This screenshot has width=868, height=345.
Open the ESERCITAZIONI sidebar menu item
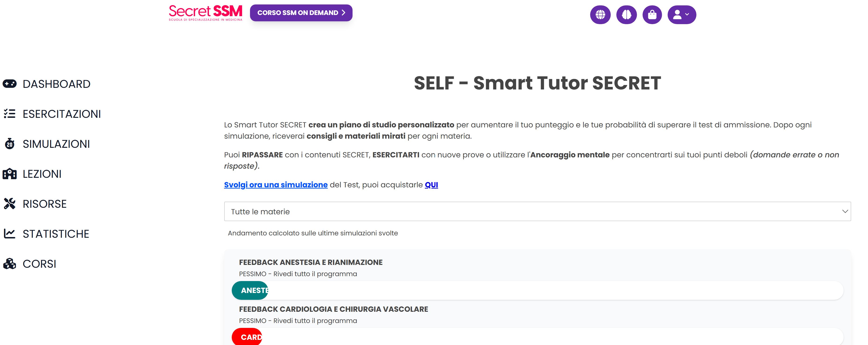coord(62,114)
